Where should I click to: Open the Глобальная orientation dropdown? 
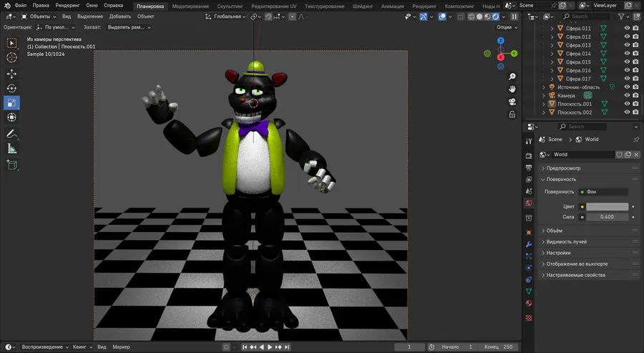coord(225,17)
